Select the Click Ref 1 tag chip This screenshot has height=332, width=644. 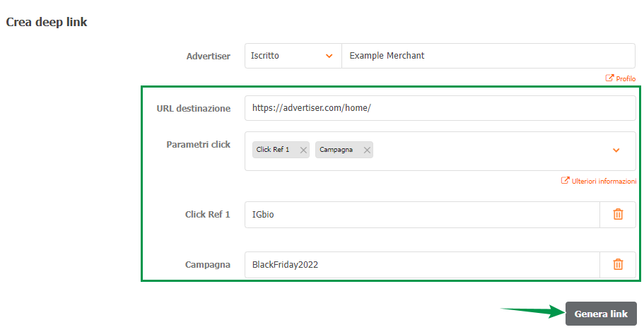(274, 150)
